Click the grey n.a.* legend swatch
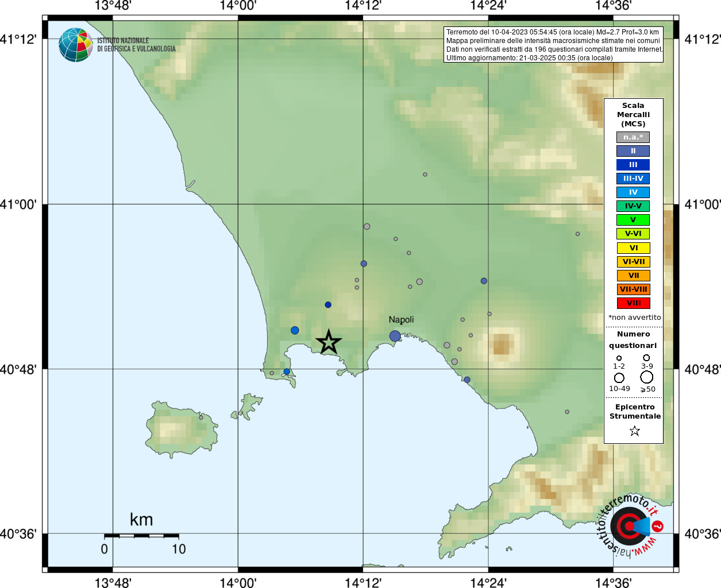Image resolution: width=721 pixels, height=588 pixels. [633, 137]
